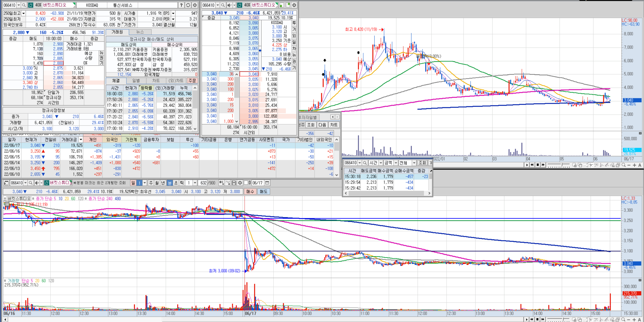The height and width of the screenshot is (322, 644).
Task: Click the 다음 button in investor panel
Action: 322,125
